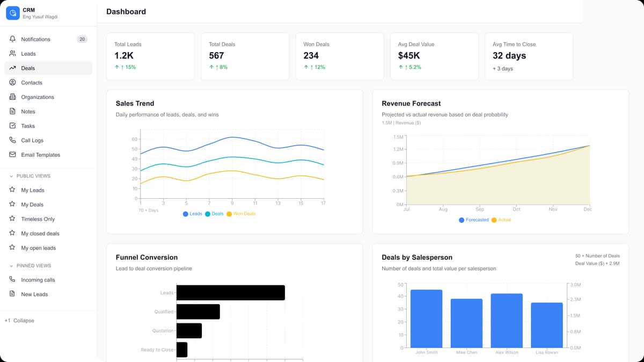Collapse the Public Views section
The height and width of the screenshot is (362, 644).
[x=12, y=176]
